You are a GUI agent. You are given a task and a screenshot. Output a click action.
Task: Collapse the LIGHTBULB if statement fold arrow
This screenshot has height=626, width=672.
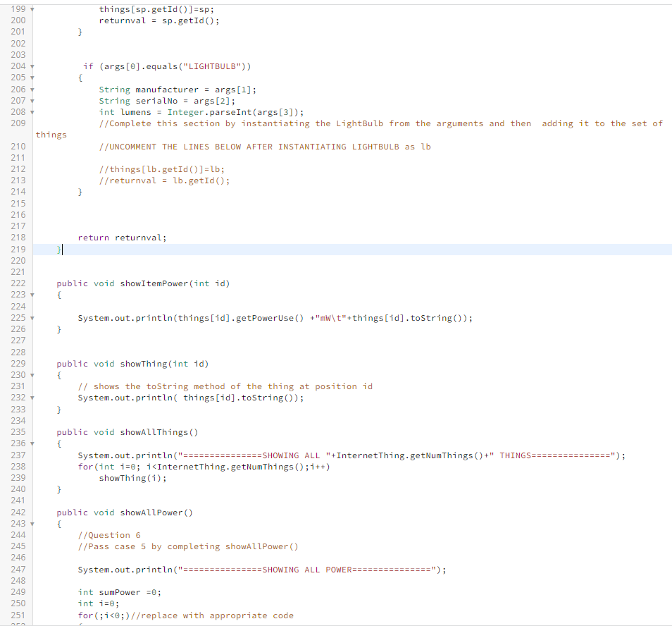[x=31, y=66]
